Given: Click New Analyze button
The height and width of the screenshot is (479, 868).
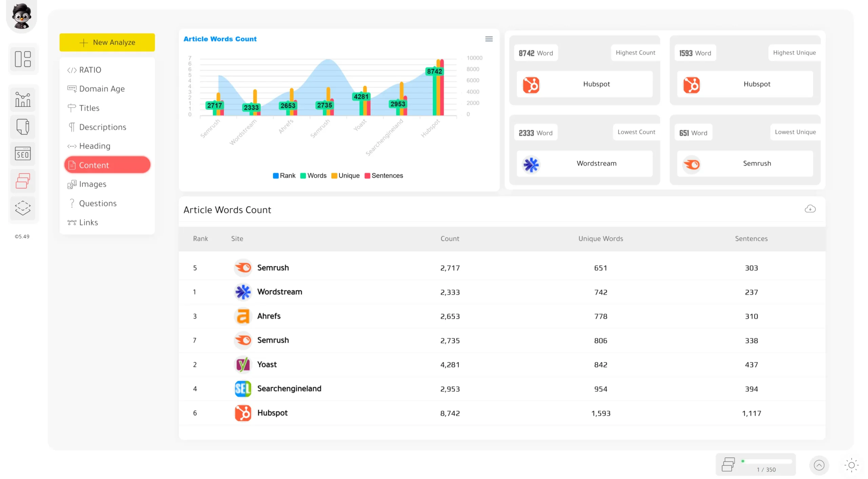Looking at the screenshot, I should tap(107, 42).
